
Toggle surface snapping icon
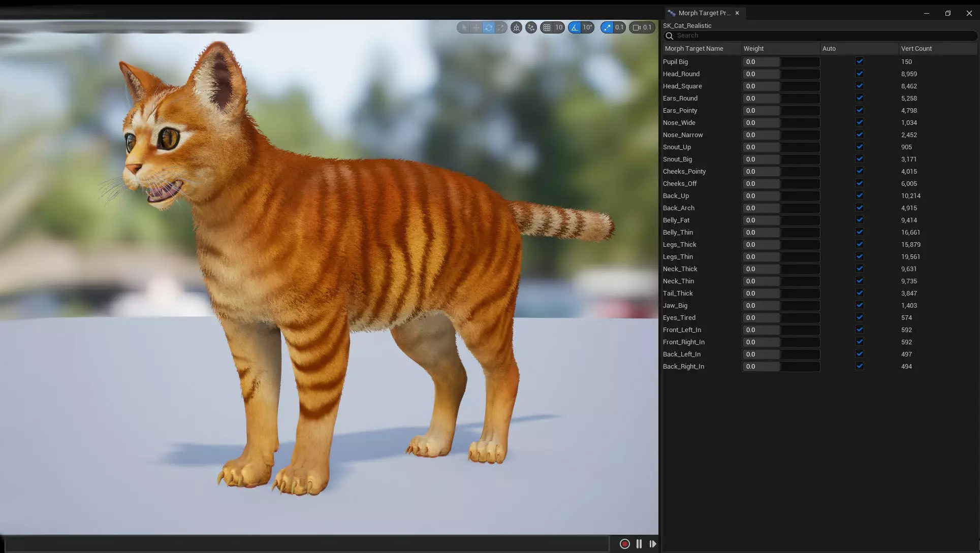(531, 27)
